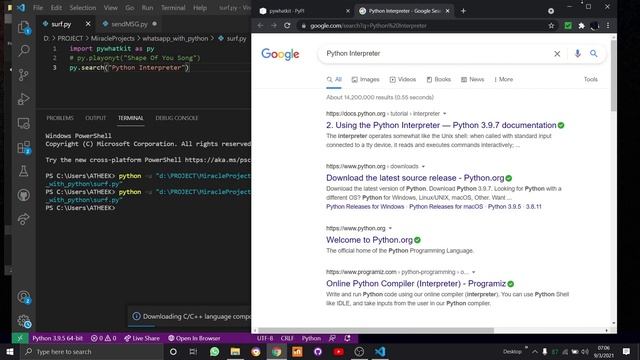640x360 pixels.
Task: Bookmark this page with the star
Action: click(551, 25)
